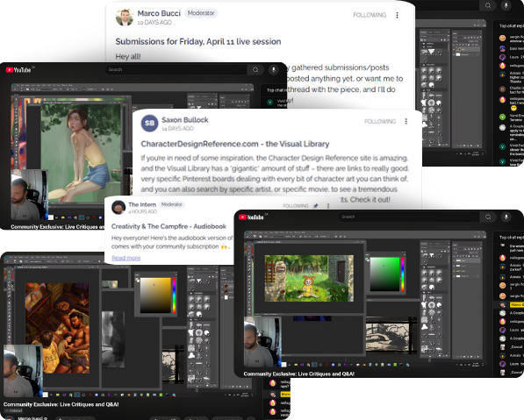Screen dimensions: 524x420
Task: Click the microphone button in the garden painting YouTube window
Action: [x=506, y=217]
